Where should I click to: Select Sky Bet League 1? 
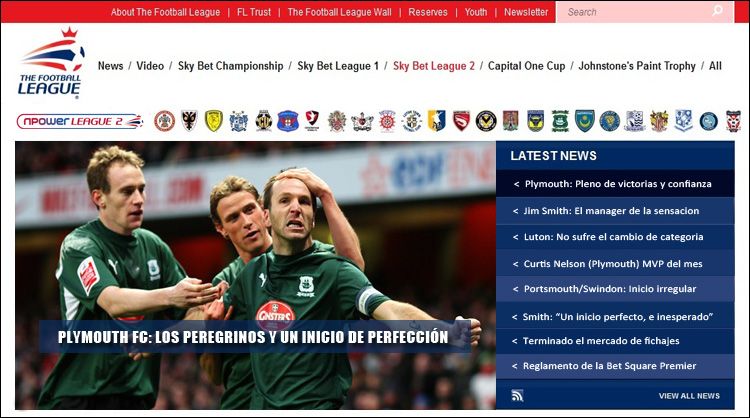[338, 66]
